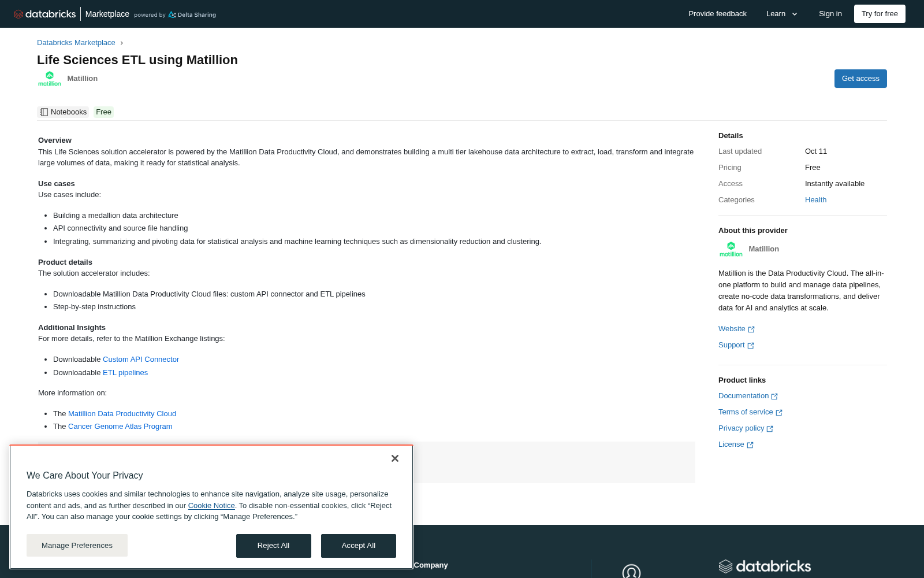Click the Databricks logo in header
The height and width of the screenshot is (578, 924).
click(x=44, y=14)
